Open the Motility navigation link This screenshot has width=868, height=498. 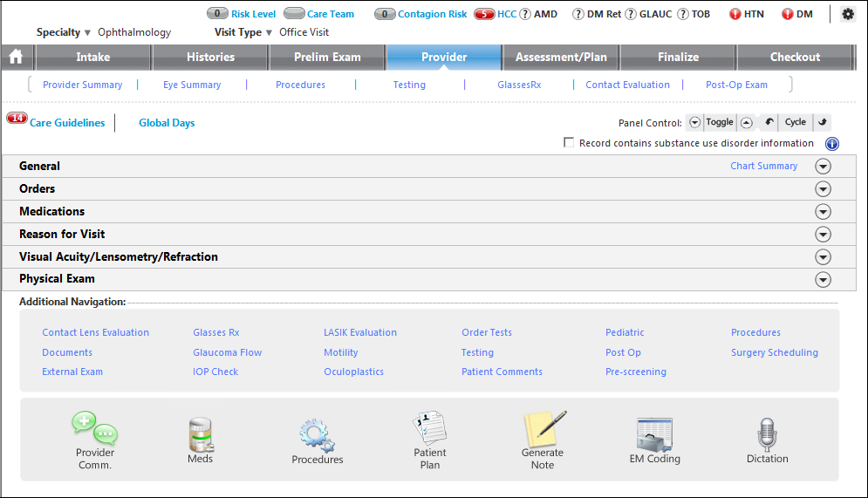click(341, 352)
